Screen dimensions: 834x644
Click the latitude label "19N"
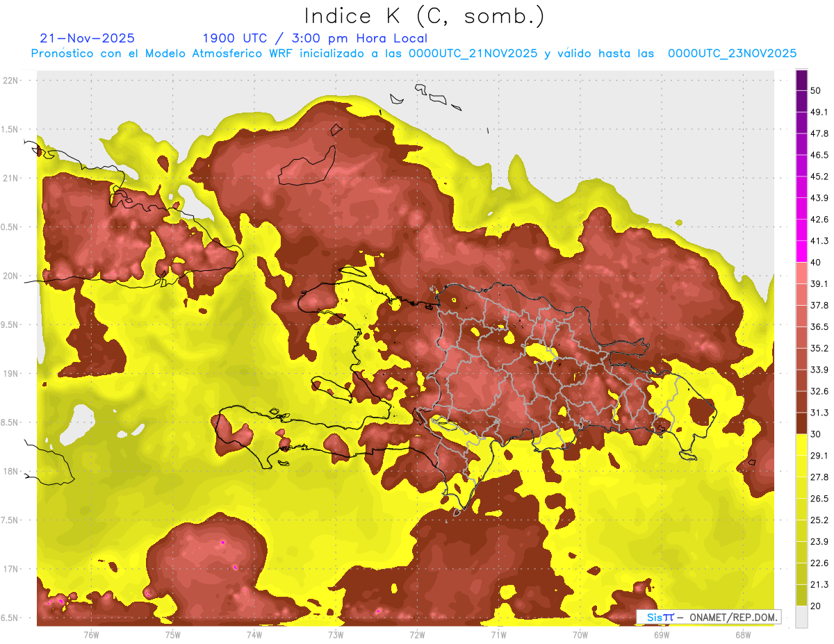point(10,374)
